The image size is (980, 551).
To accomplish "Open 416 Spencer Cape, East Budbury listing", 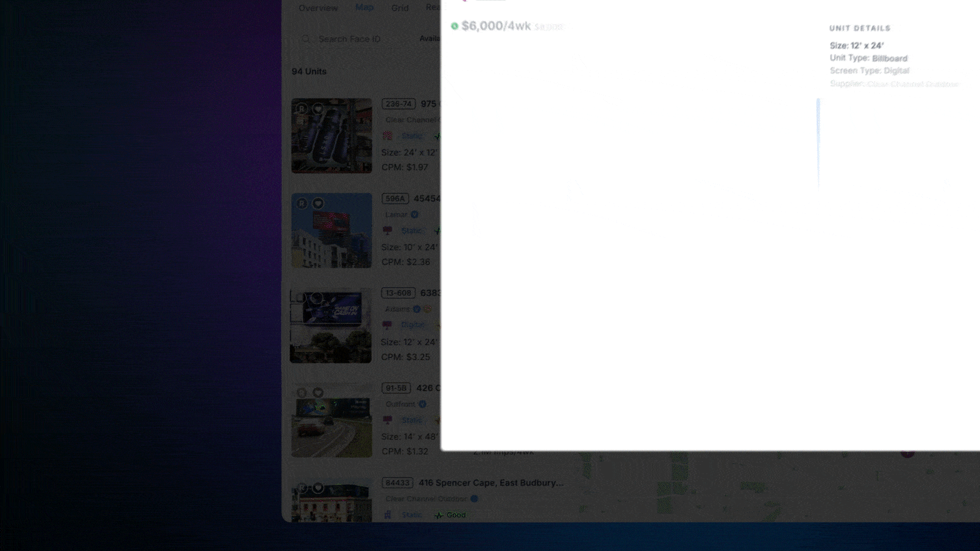I will (x=491, y=483).
